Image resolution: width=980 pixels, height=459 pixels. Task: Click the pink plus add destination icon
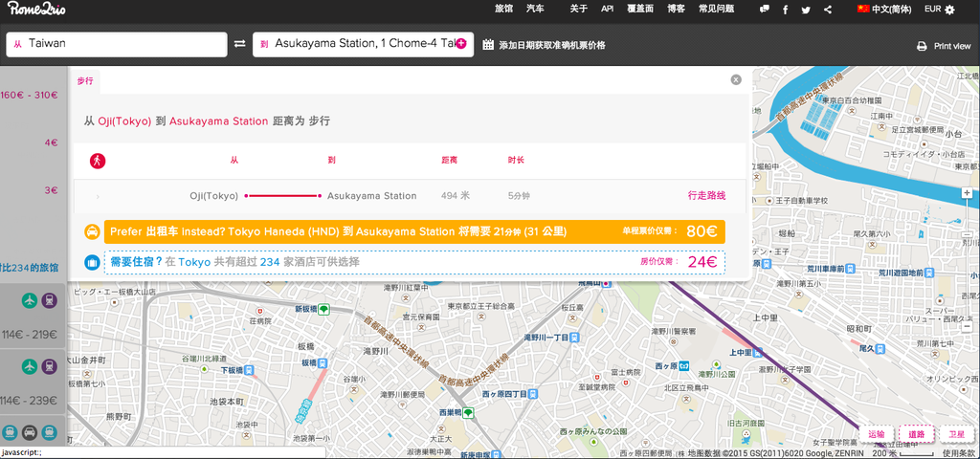[461, 44]
